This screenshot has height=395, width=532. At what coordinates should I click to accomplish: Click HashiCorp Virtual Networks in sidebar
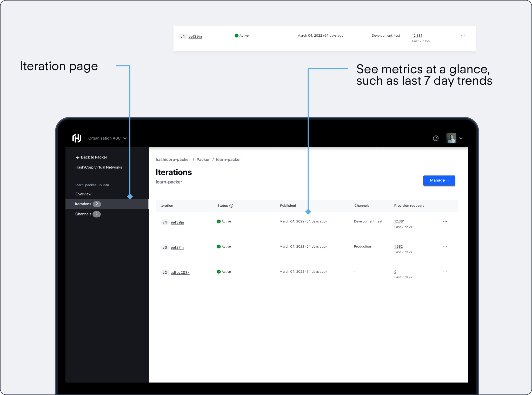click(99, 167)
